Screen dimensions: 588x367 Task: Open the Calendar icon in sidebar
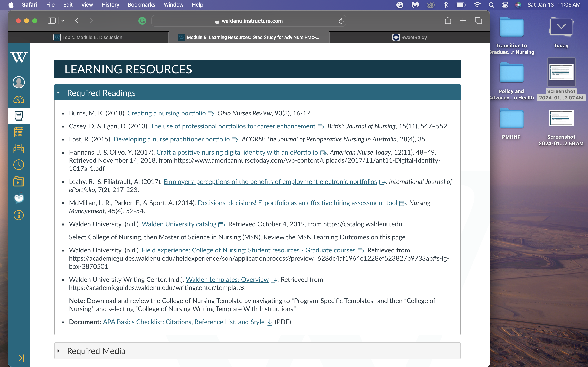(19, 132)
